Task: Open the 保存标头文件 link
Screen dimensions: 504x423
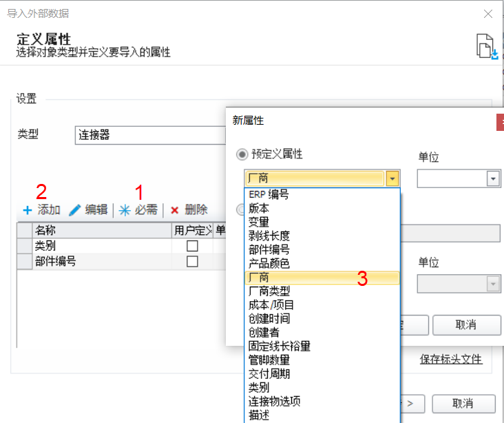Action: pos(451,360)
